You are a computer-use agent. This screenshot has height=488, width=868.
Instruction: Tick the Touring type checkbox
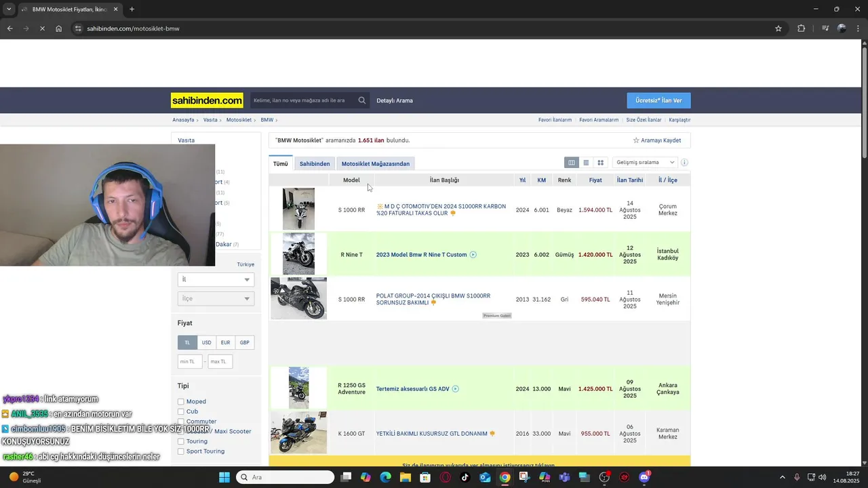(181, 441)
